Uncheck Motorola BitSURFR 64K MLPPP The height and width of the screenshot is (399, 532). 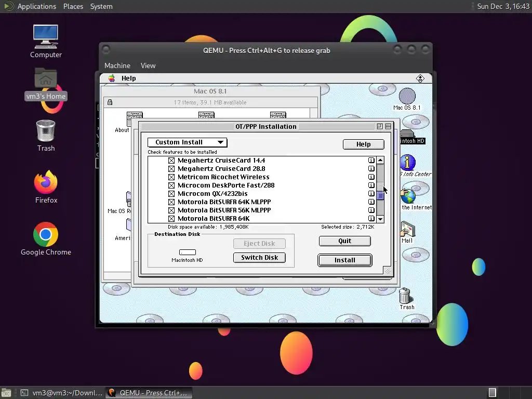171,202
